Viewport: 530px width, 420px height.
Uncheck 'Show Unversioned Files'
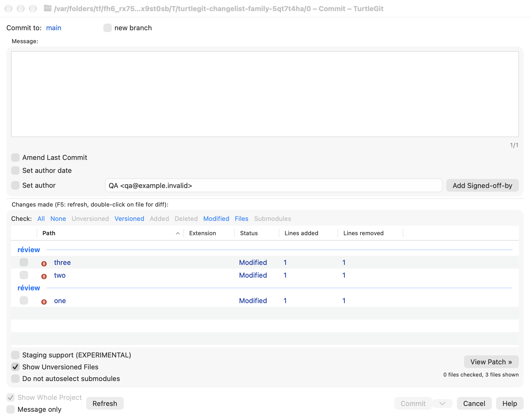[15, 367]
